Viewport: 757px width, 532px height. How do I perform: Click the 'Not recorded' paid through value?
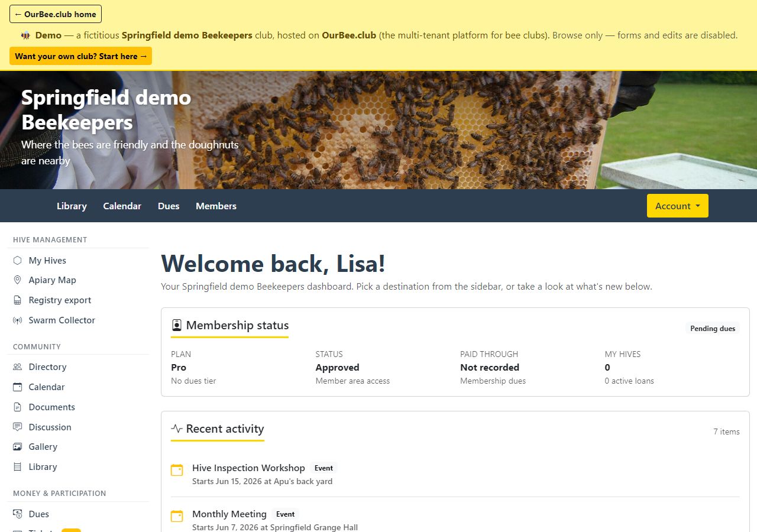tap(490, 367)
